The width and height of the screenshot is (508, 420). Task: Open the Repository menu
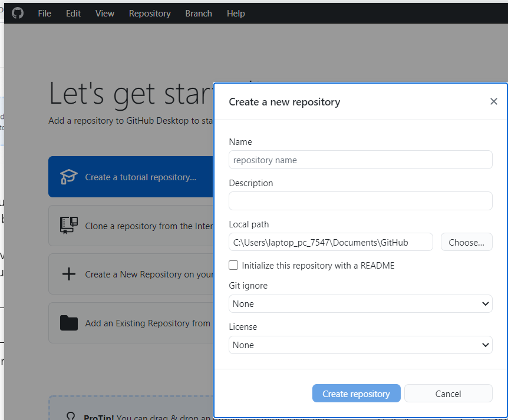pos(150,13)
